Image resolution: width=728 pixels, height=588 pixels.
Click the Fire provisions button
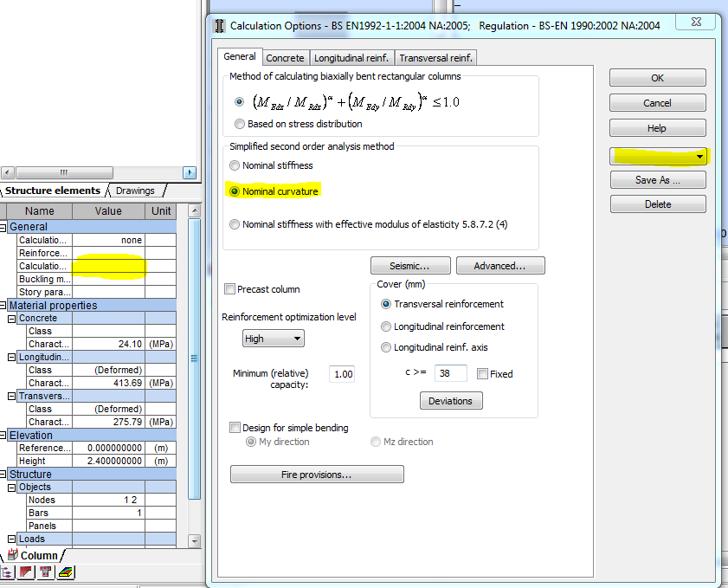point(316,474)
